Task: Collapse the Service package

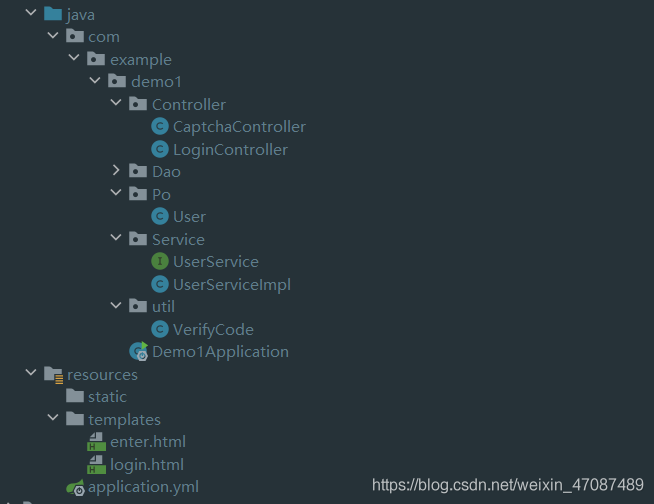Action: point(117,240)
